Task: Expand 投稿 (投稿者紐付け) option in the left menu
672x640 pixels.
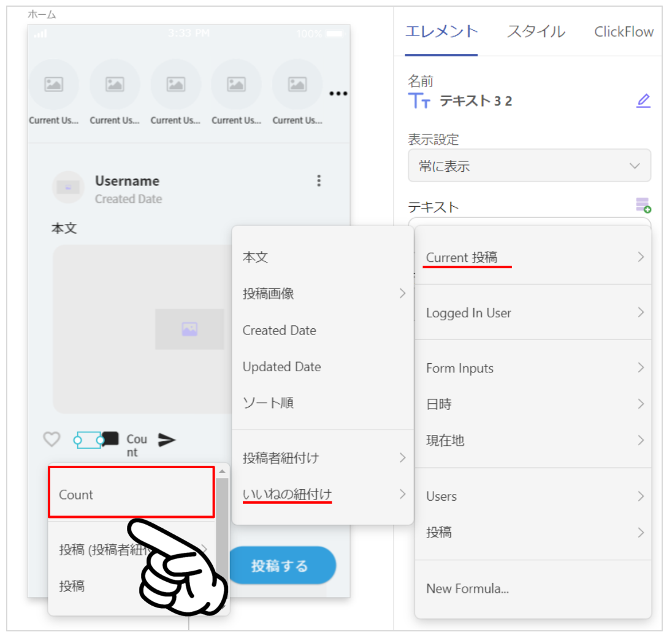Action: pyautogui.click(x=132, y=549)
